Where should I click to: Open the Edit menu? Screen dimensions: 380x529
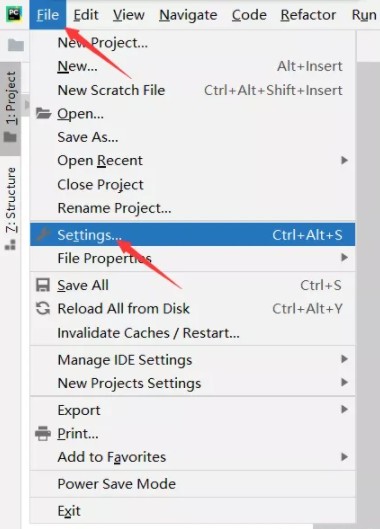(86, 15)
